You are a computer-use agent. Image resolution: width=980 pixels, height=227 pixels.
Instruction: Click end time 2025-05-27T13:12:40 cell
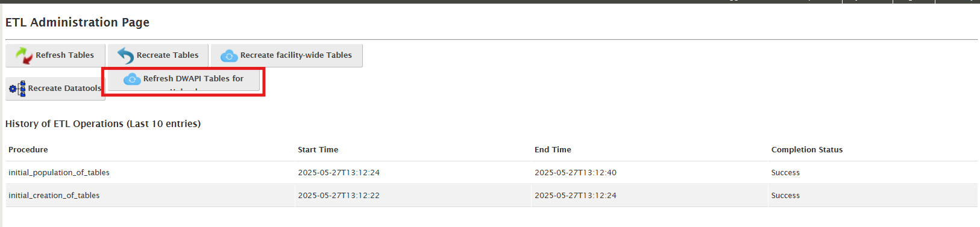pyautogui.click(x=576, y=172)
